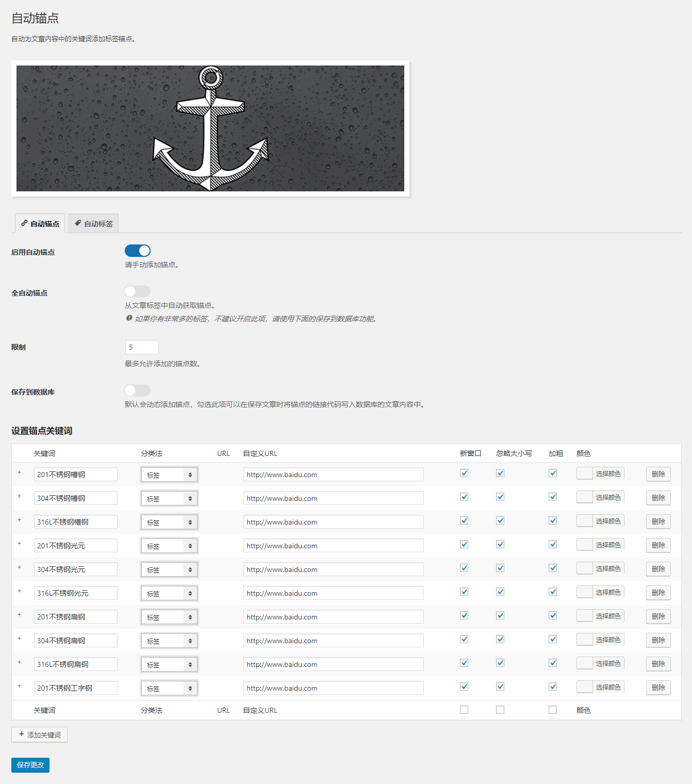The height and width of the screenshot is (784, 692).
Task: Open 分类法 dropdown for 201不锈钢工字钢
Action: [169, 688]
